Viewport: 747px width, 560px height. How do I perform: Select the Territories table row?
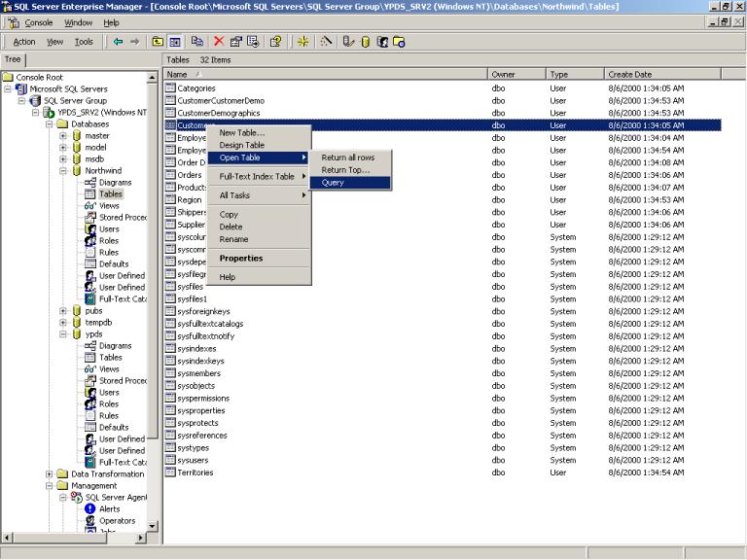[195, 472]
